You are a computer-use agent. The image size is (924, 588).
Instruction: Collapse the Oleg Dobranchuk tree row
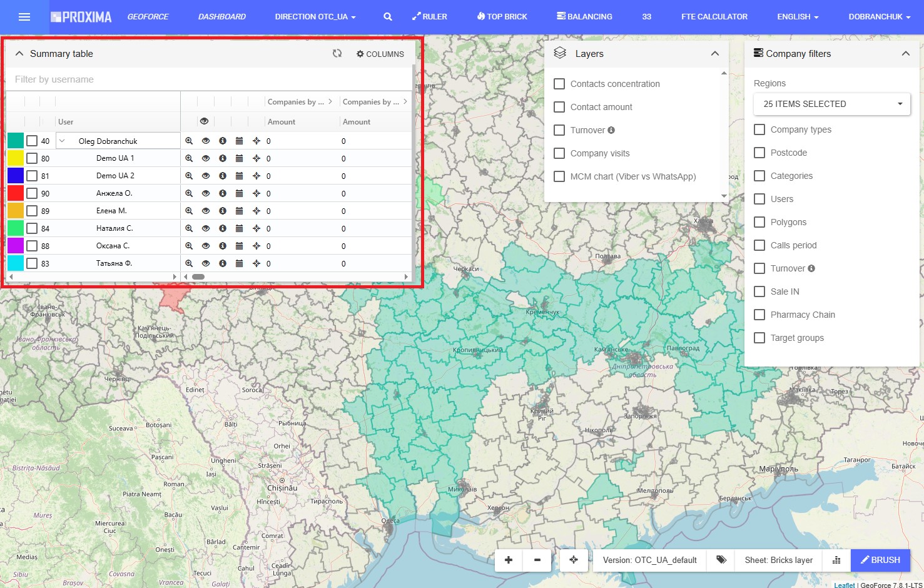(62, 141)
